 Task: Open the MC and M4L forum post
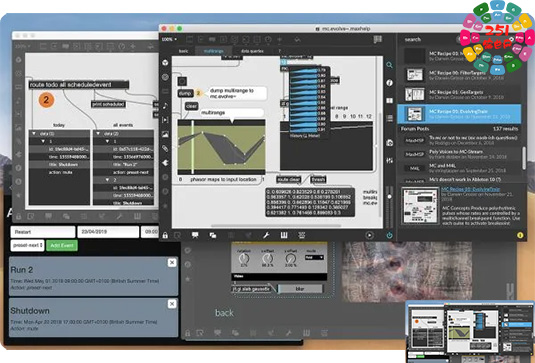tap(459, 168)
